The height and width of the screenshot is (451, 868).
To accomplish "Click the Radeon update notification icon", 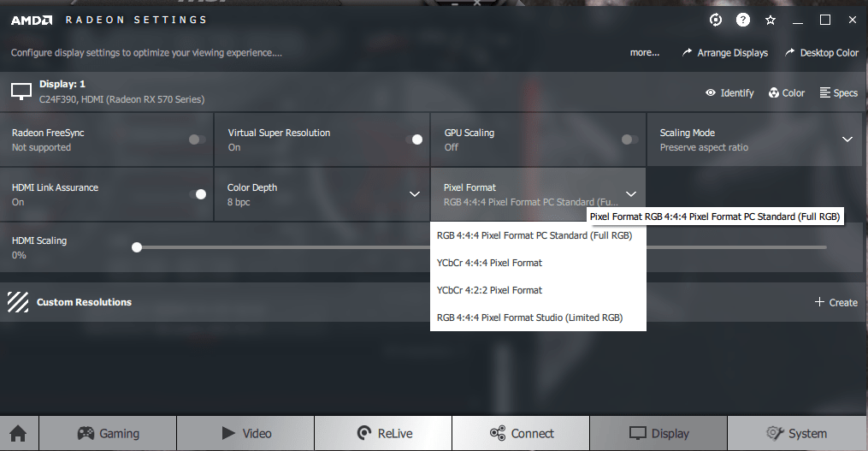I will (x=715, y=20).
